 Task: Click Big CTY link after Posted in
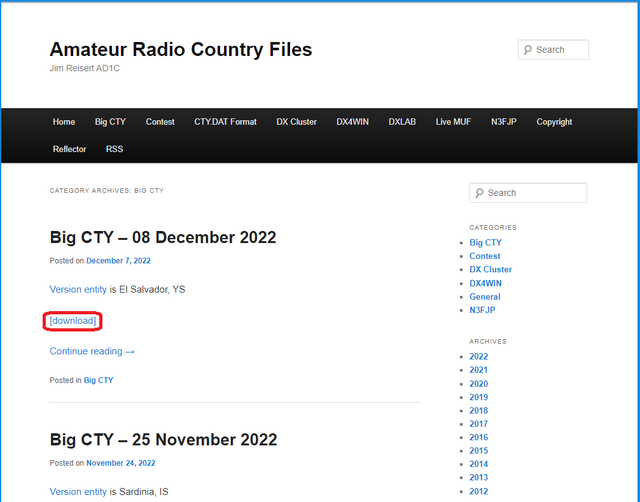pos(98,380)
